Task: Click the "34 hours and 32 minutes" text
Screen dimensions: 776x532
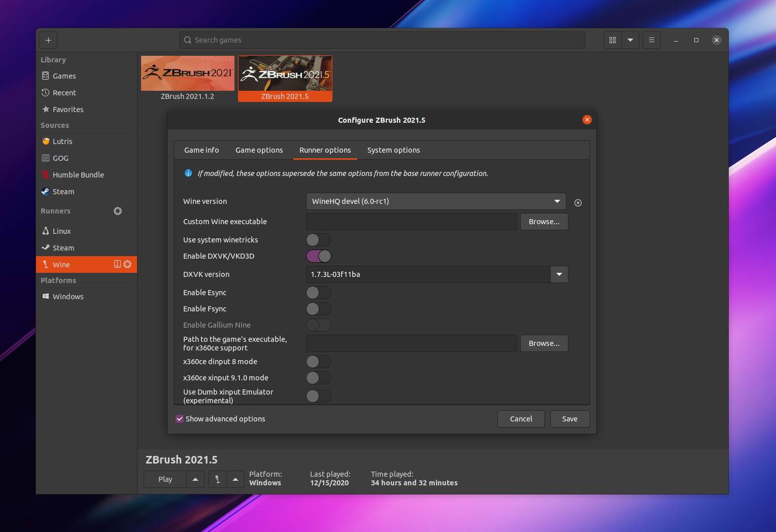Action: pyautogui.click(x=414, y=483)
